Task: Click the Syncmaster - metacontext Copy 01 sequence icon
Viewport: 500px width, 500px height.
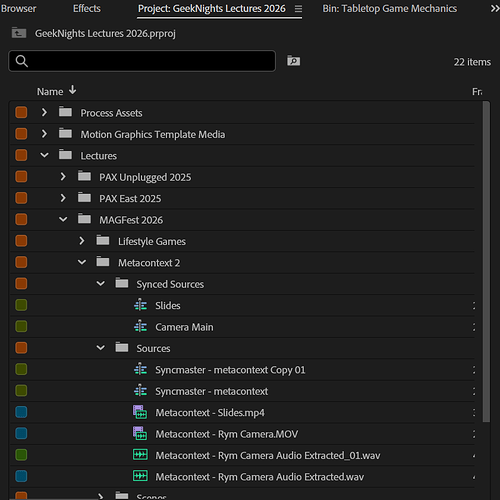Action: click(140, 369)
